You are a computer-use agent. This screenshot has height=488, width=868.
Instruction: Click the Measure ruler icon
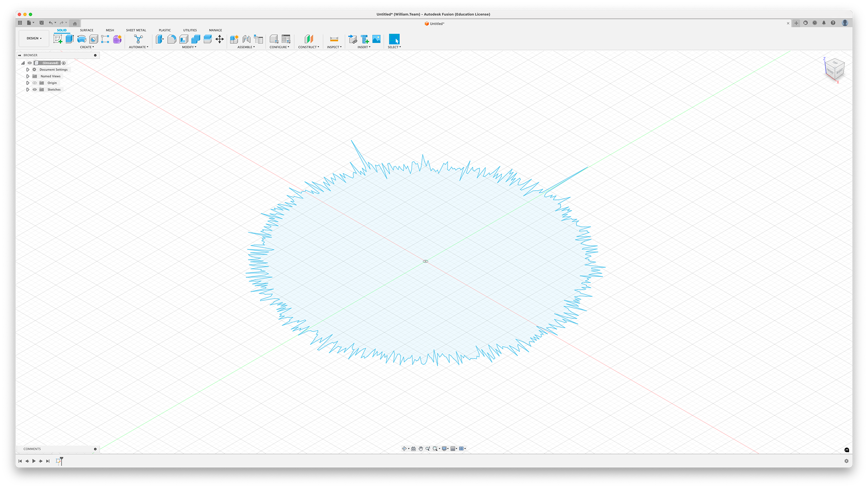click(334, 39)
